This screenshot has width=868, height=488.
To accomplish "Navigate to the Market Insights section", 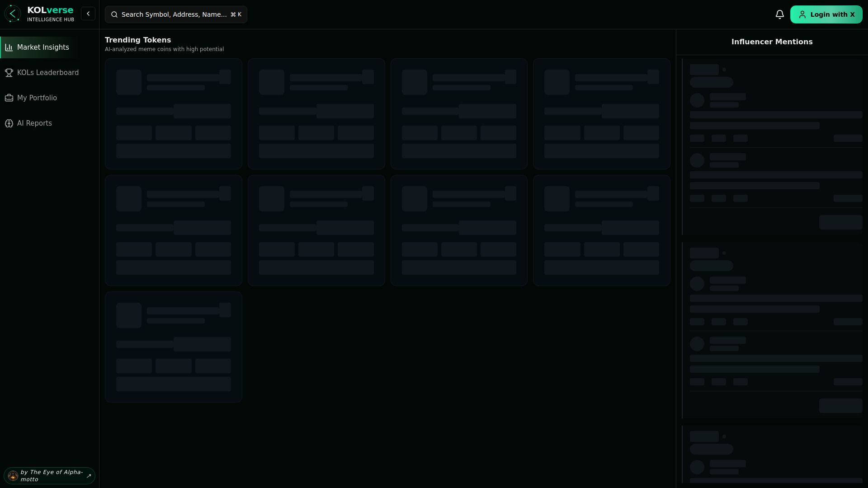I will tap(43, 47).
